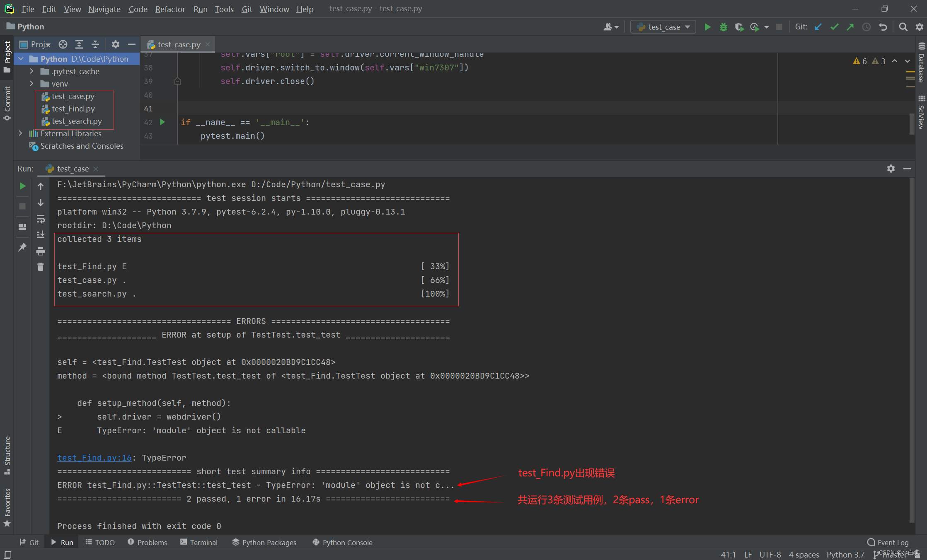The width and height of the screenshot is (927, 560).
Task: Follow the test_Find.py:16 link
Action: pyautogui.click(x=94, y=458)
